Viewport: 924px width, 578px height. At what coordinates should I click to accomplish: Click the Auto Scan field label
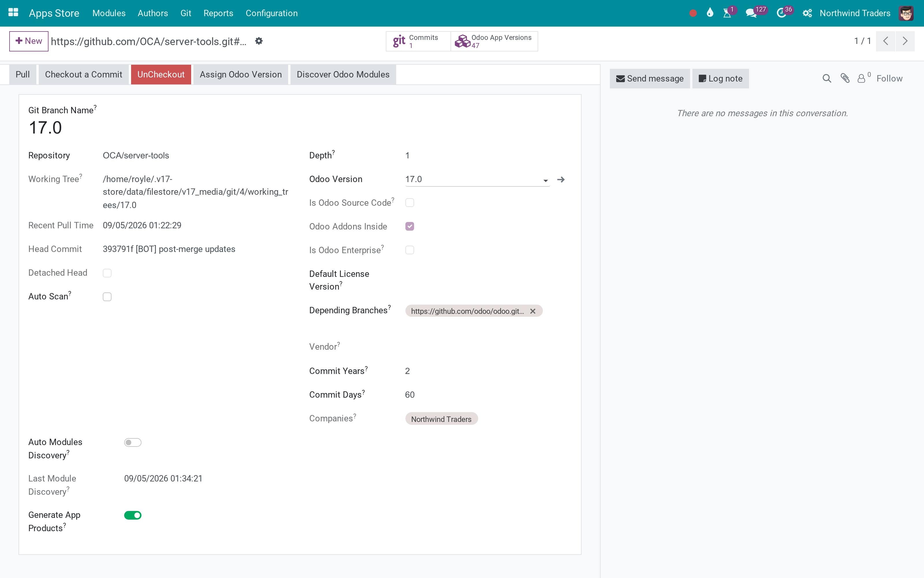tap(49, 297)
